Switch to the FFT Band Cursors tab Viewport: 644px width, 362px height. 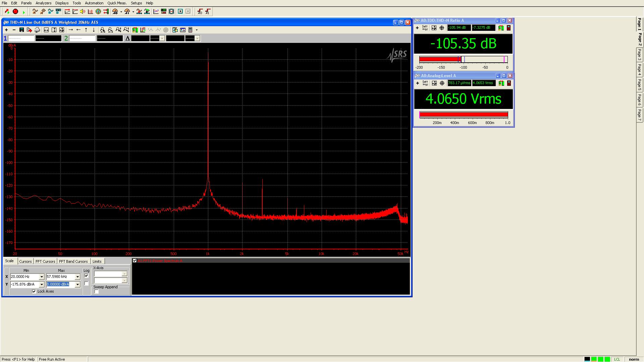click(73, 261)
